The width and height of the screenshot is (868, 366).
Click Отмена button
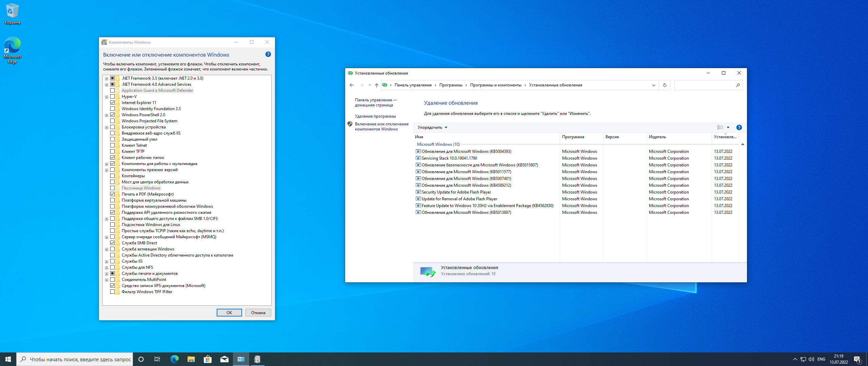[258, 313]
